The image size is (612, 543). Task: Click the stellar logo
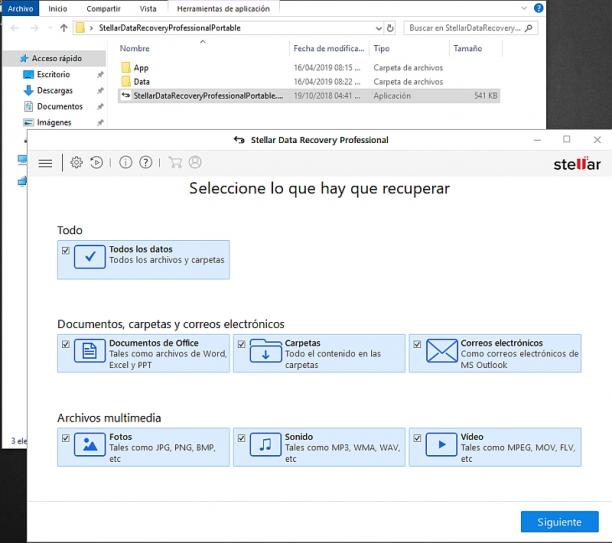577,164
